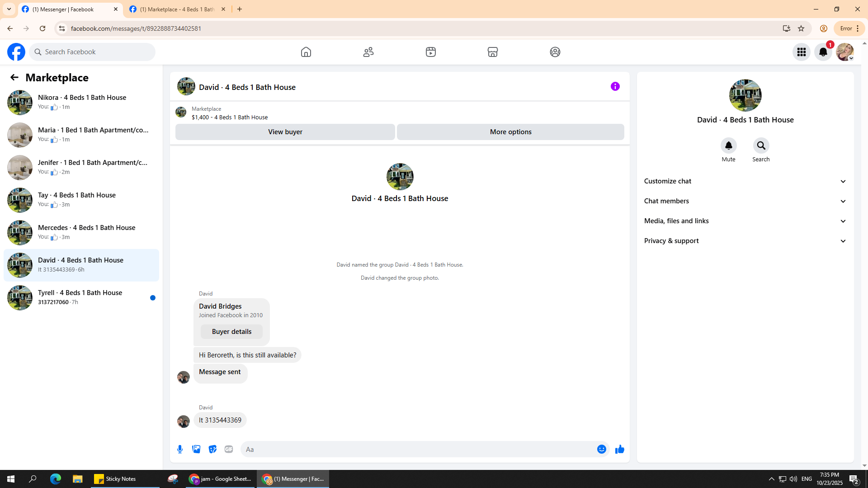Open Sticky Notes from the taskbar
This screenshot has width=868, height=488.
click(x=116, y=479)
